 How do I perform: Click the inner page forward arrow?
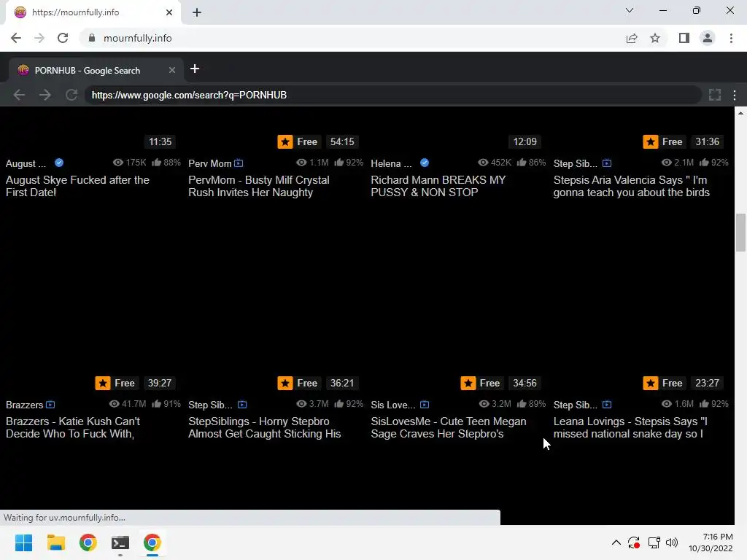45,96
